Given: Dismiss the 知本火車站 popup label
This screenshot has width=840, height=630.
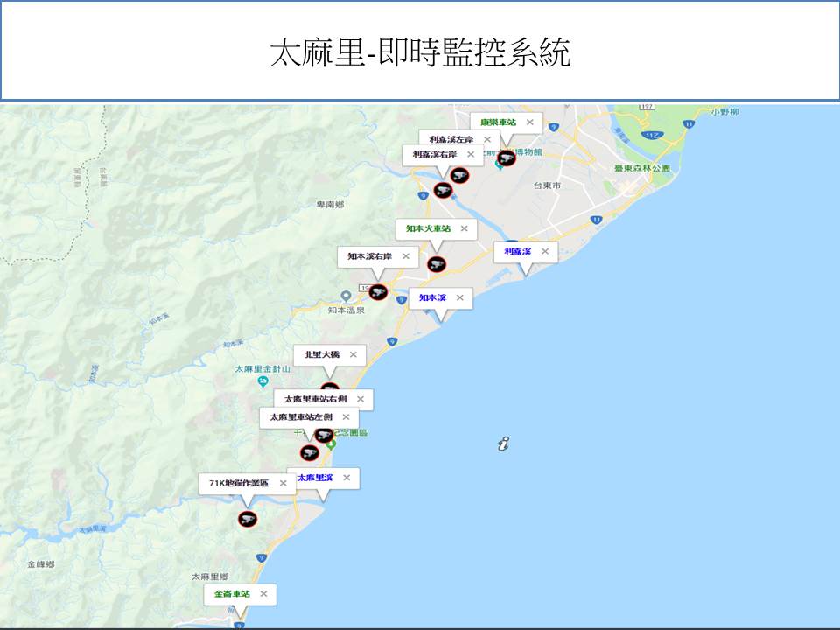Looking at the screenshot, I should [464, 228].
